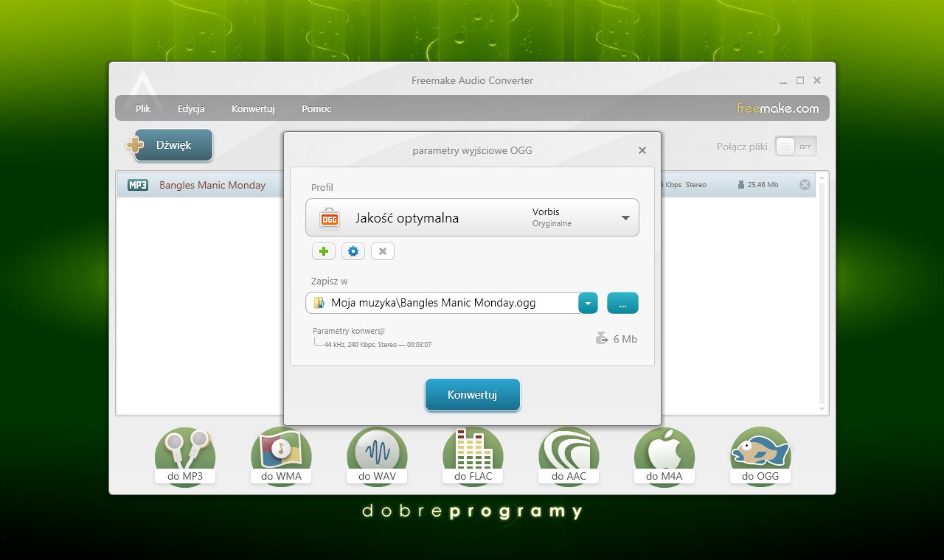Screen dimensions: 944x560
Task: Open the Zapisz w path dropdown arrow
Action: point(588,303)
